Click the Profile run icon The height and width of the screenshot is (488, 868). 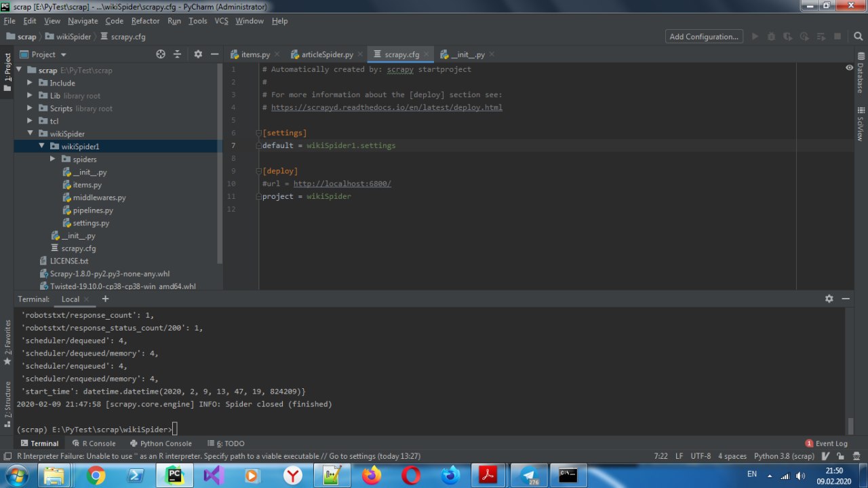(804, 37)
